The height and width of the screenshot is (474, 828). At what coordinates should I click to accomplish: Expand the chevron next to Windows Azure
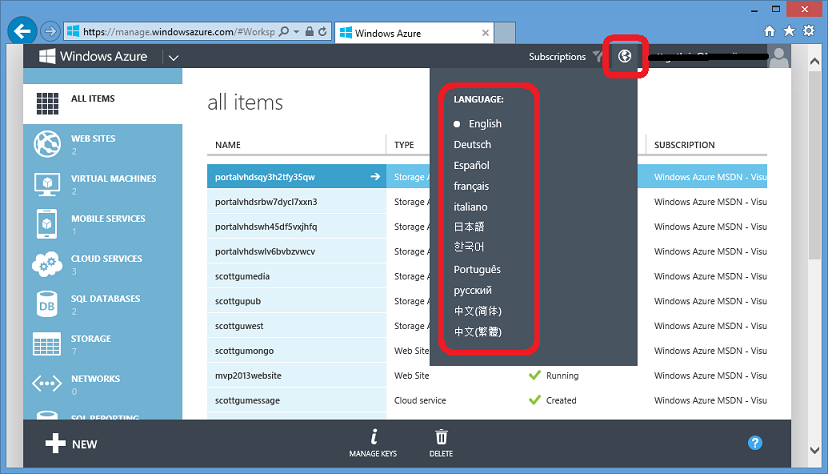click(173, 58)
